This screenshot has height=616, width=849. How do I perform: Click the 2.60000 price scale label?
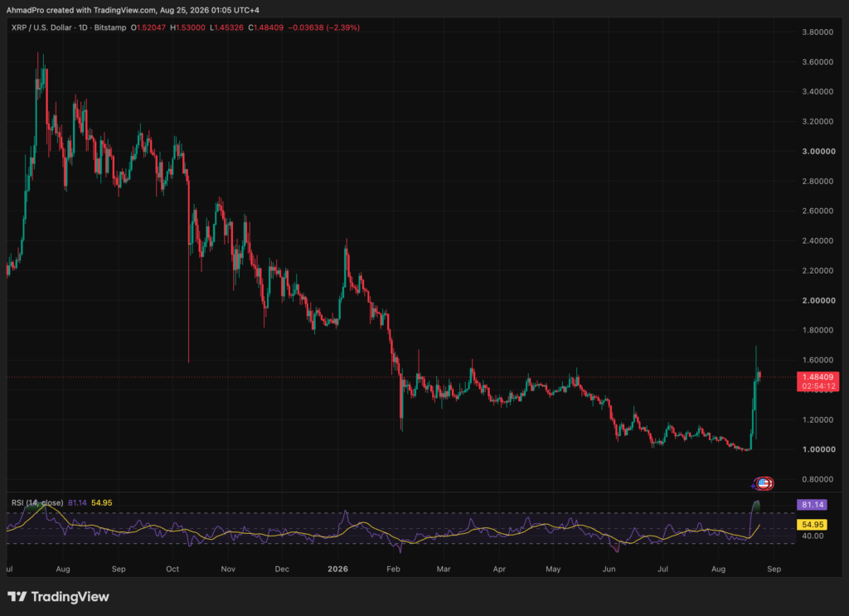[x=817, y=211]
